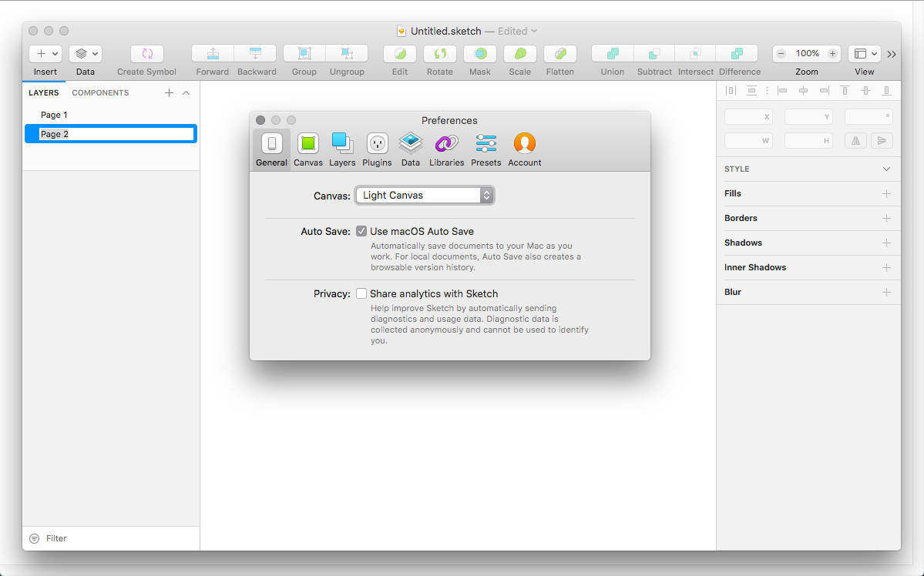Screen dimensions: 924x576
Task: Move layer Backward using toolbar icon
Action: (255, 54)
